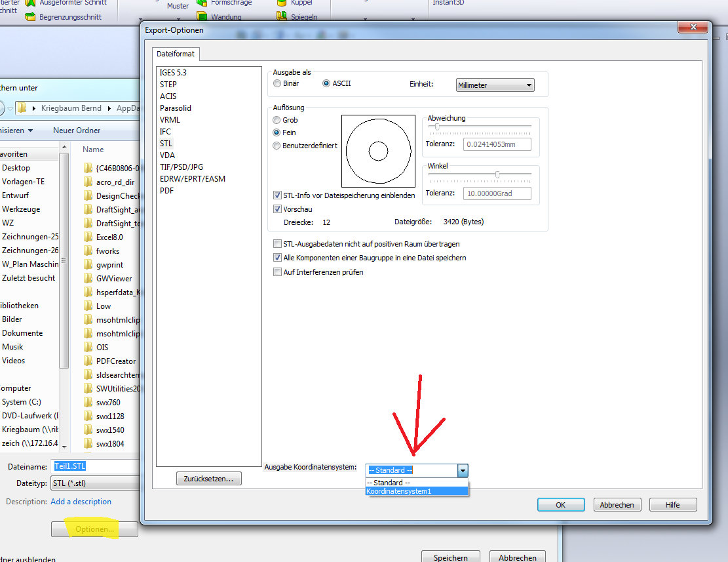
Task: Click Neuer Ordner in save dialog
Action: click(x=77, y=130)
